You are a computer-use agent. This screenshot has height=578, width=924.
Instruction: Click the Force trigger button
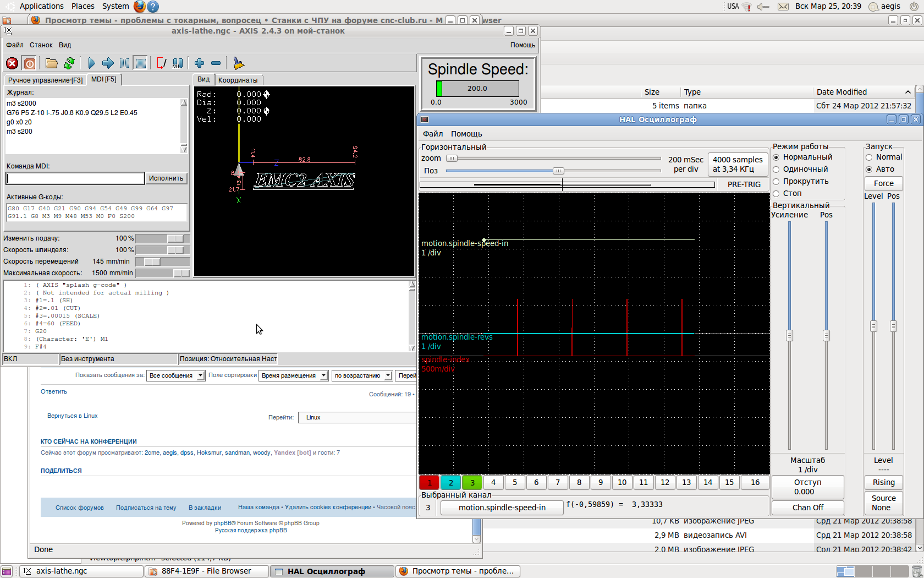(883, 183)
